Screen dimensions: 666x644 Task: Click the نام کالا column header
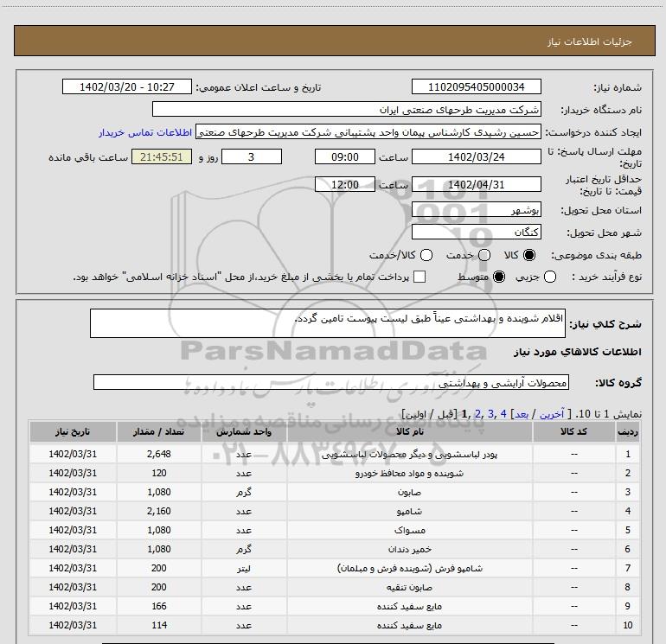(x=409, y=431)
